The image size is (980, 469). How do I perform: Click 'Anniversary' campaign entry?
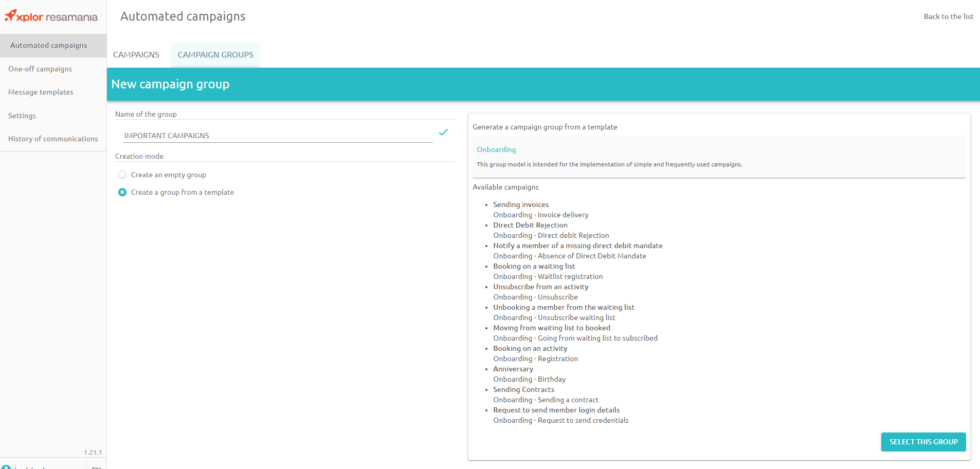tap(513, 369)
